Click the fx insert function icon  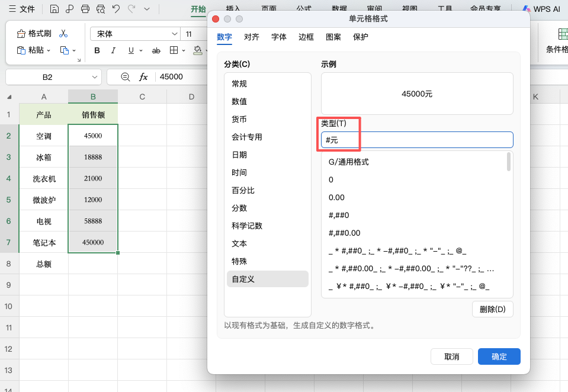(x=143, y=77)
